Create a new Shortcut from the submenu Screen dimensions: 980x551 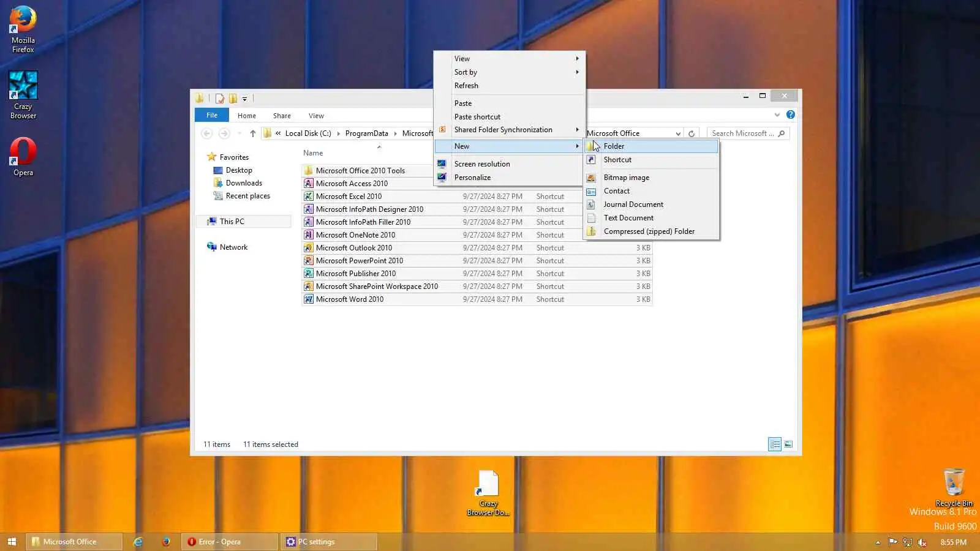651,160
